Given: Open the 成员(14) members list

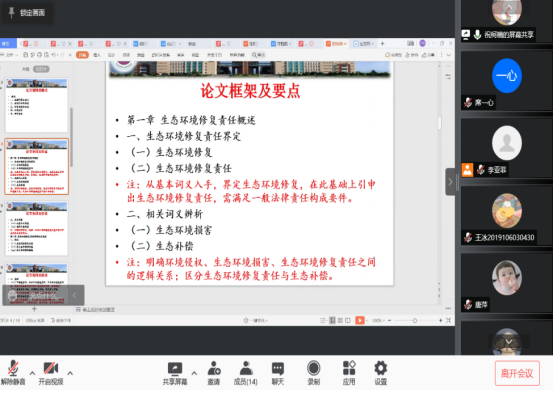Looking at the screenshot, I should click(x=246, y=373).
